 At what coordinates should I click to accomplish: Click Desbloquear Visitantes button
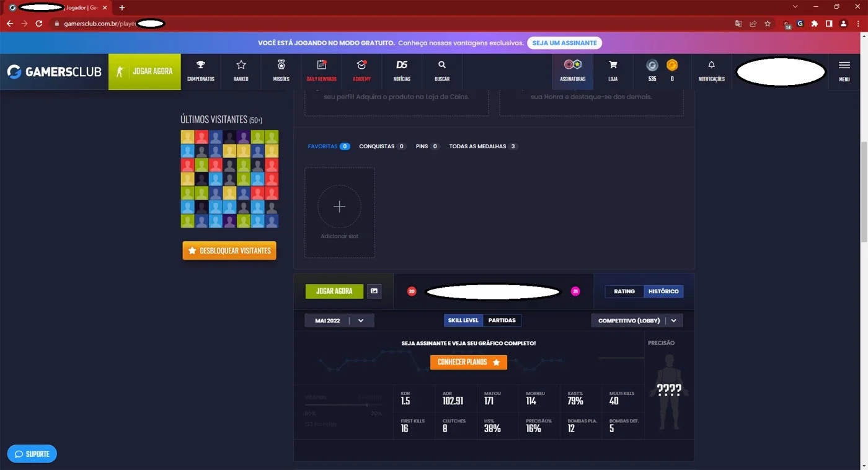click(x=229, y=251)
